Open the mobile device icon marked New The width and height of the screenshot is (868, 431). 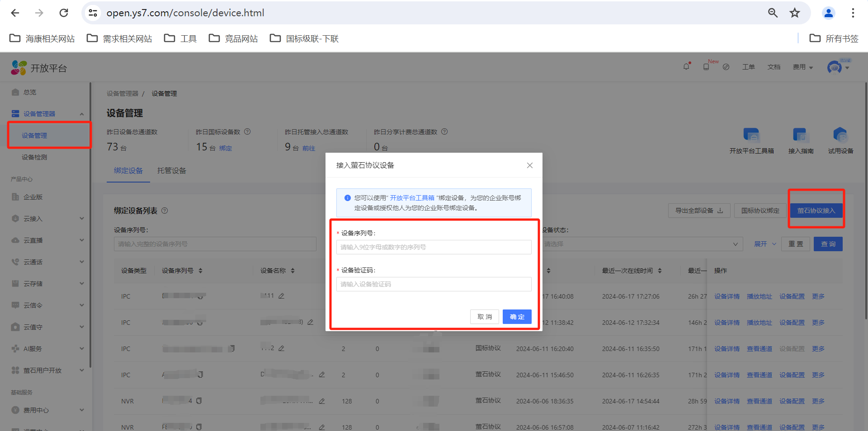click(706, 67)
